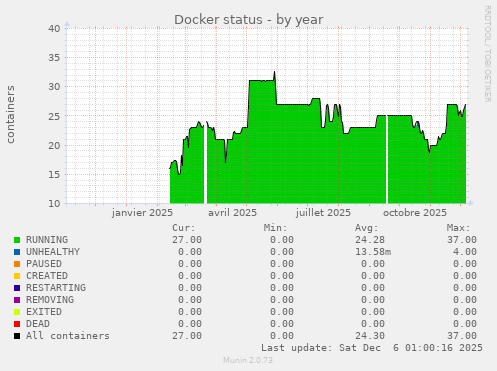Click the 'avril 2025' axis label
Viewport: 497px width, 371px height.
pyautogui.click(x=232, y=213)
